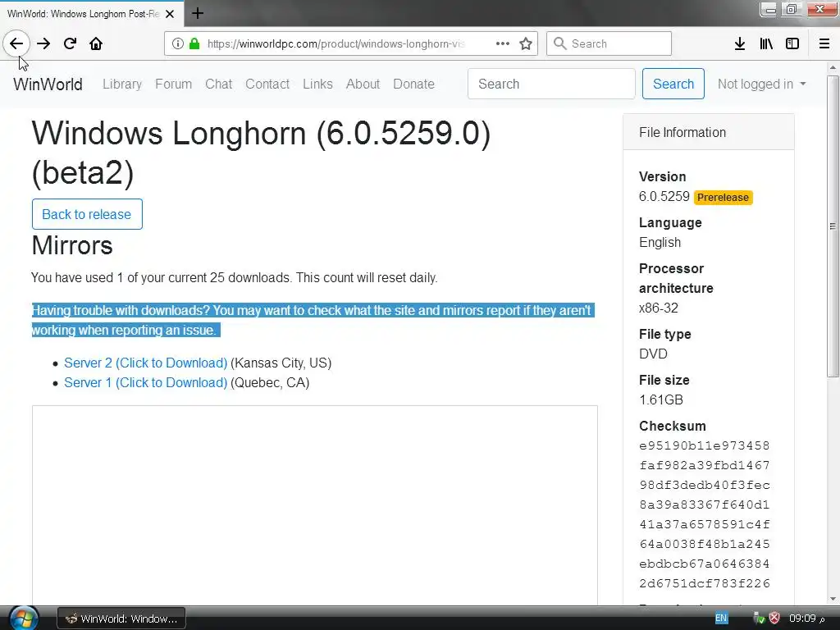Close the WinWorld tab

coord(170,14)
